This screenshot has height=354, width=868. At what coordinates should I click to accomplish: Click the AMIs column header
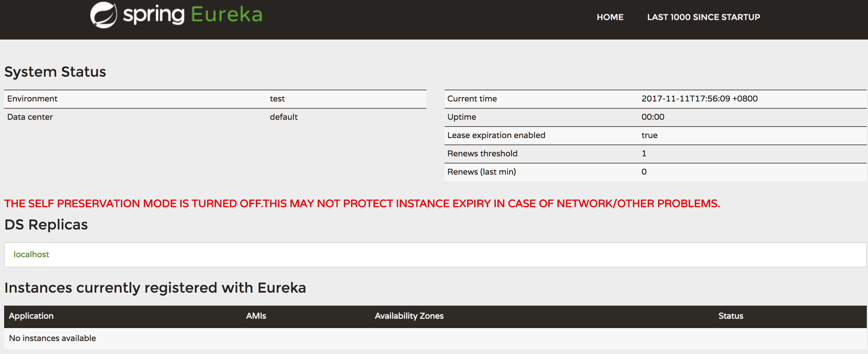click(x=256, y=316)
